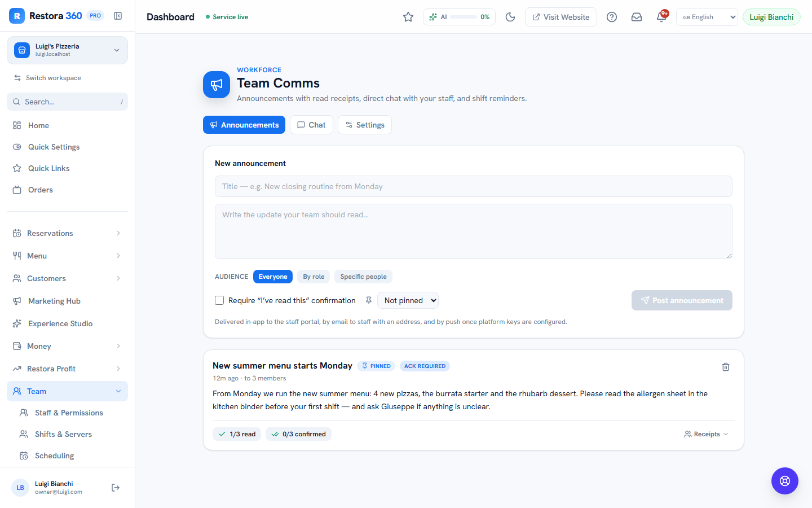Collapse the sidebar panel icon
This screenshot has width=812, height=508.
pos(118,16)
